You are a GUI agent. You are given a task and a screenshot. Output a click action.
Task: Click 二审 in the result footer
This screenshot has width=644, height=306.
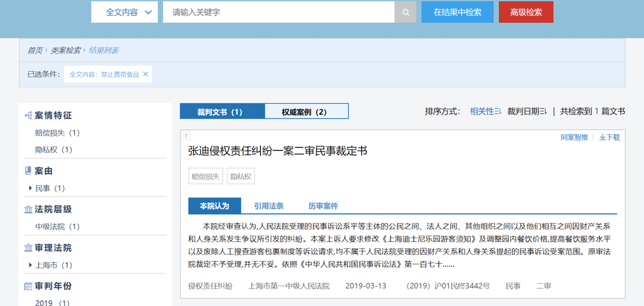543,286
